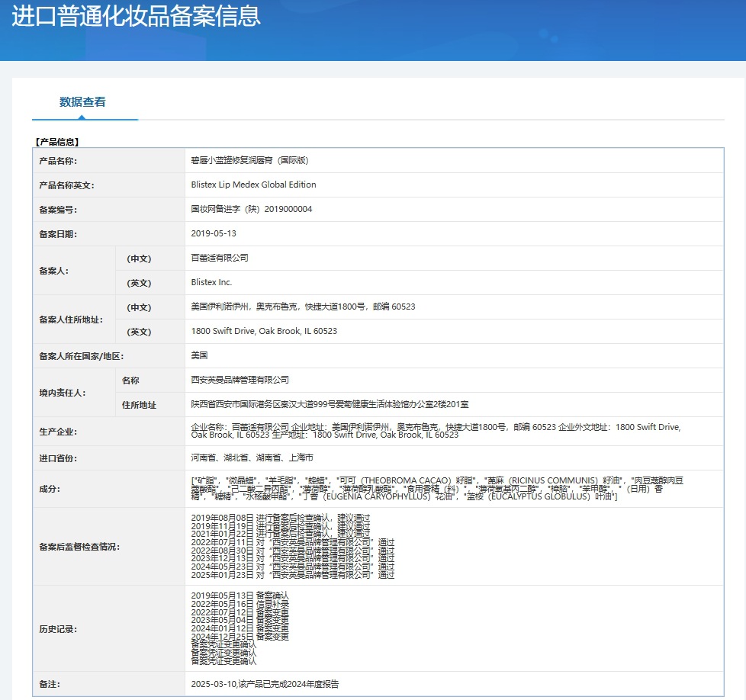This screenshot has height=700, width=746.
Task: Click the 名称 sub-label
Action: point(130,381)
